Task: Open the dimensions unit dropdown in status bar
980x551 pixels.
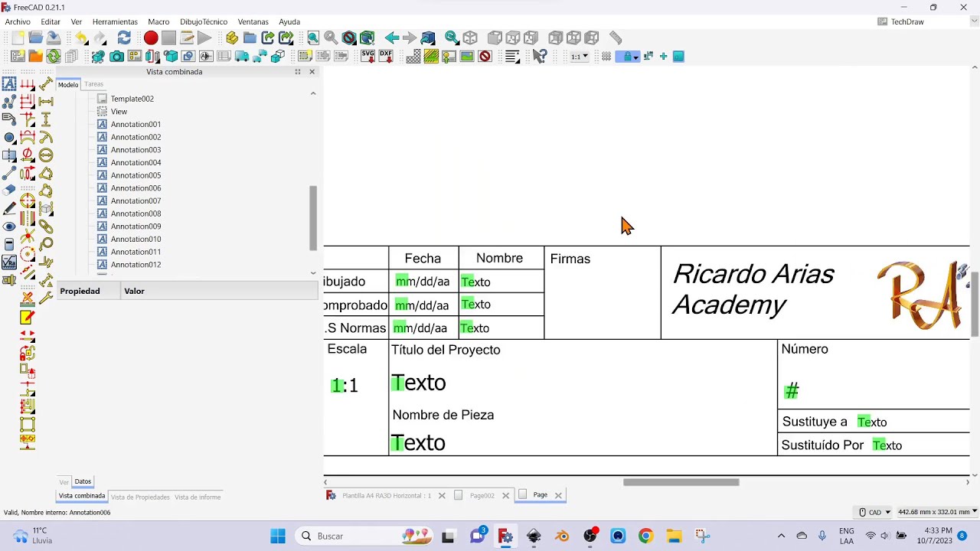Action: pyautogui.click(x=939, y=512)
